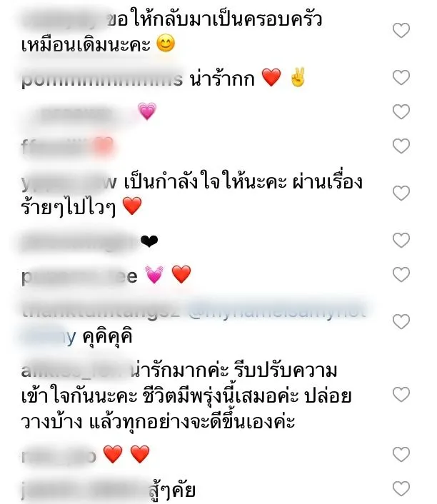437x504 pixels.
Task: Like the long น่ารักมากค่ะ comment
Action: click(401, 395)
